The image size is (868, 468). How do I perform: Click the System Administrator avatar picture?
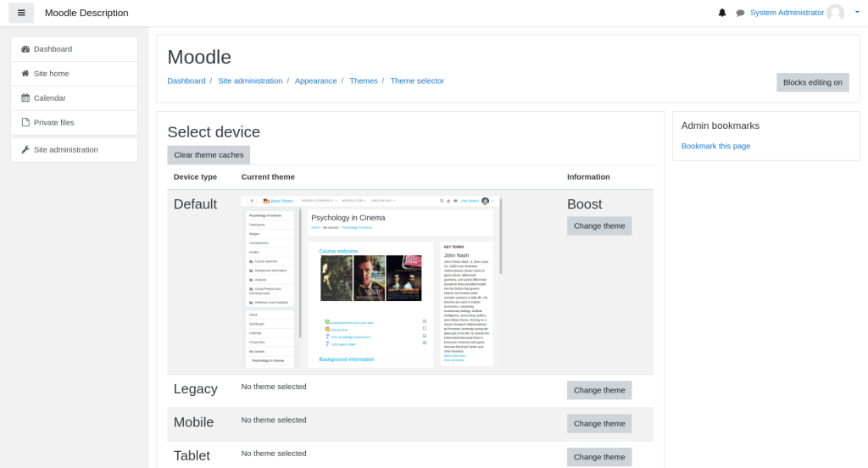[835, 13]
